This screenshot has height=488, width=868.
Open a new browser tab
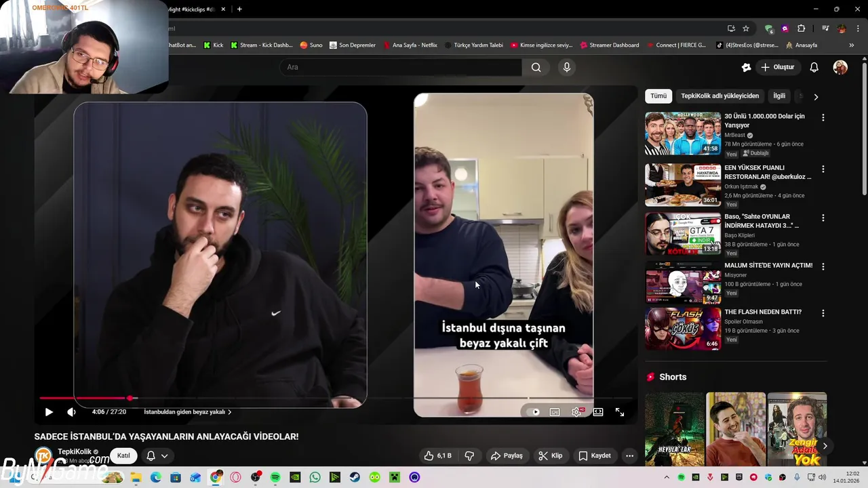pyautogui.click(x=239, y=9)
